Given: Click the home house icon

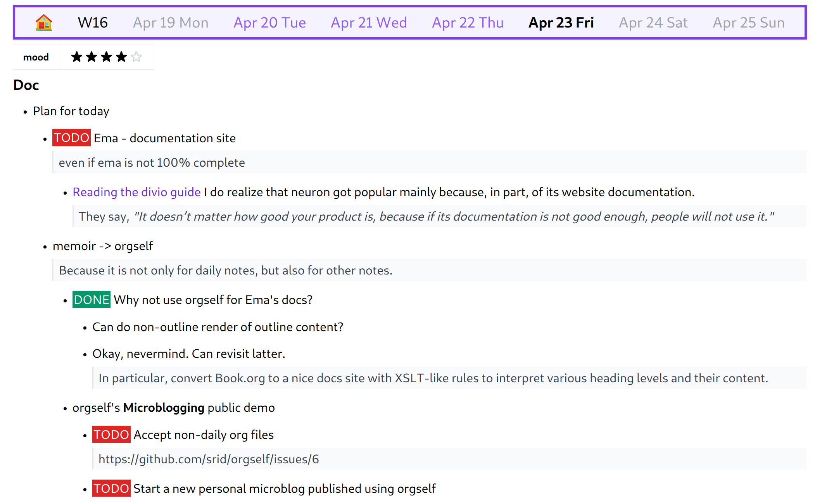Looking at the screenshot, I should (x=44, y=22).
